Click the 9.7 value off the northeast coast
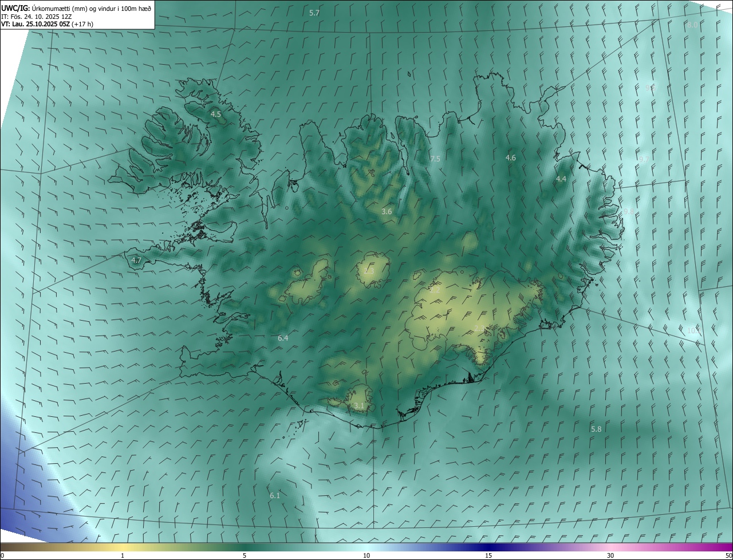The image size is (733, 560). 644,160
